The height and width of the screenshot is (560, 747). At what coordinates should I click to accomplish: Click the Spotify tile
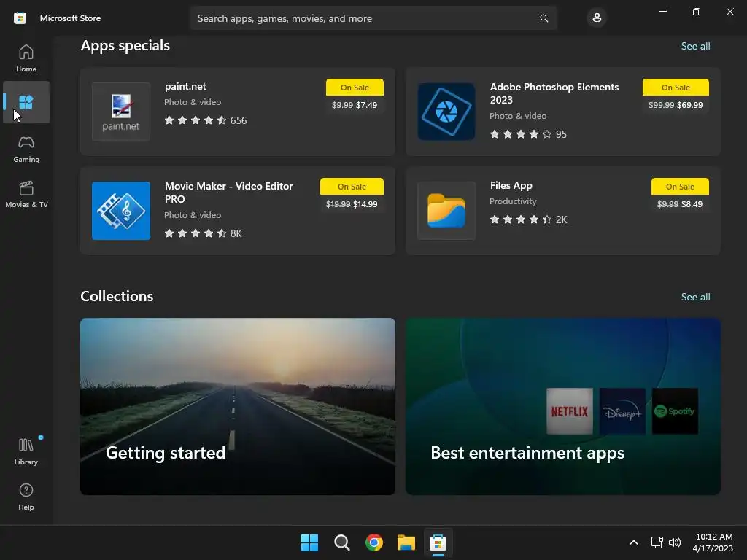pyautogui.click(x=675, y=411)
